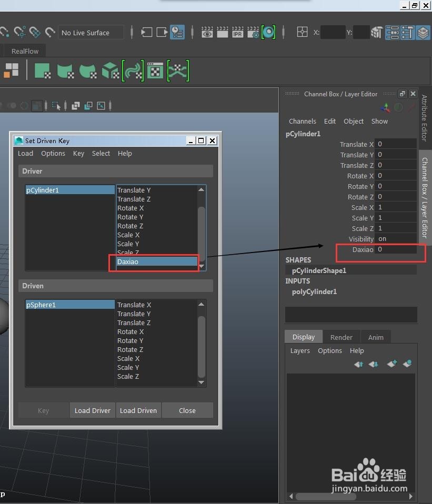Screen dimensions: 432x504
Task: Open the Edit menu in Channel Box
Action: [330, 121]
